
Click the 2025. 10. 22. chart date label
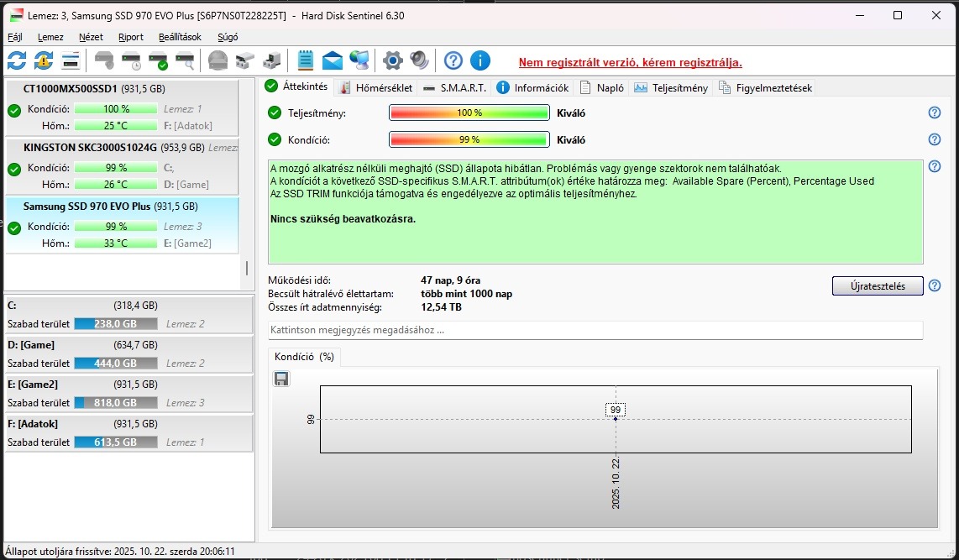point(616,483)
